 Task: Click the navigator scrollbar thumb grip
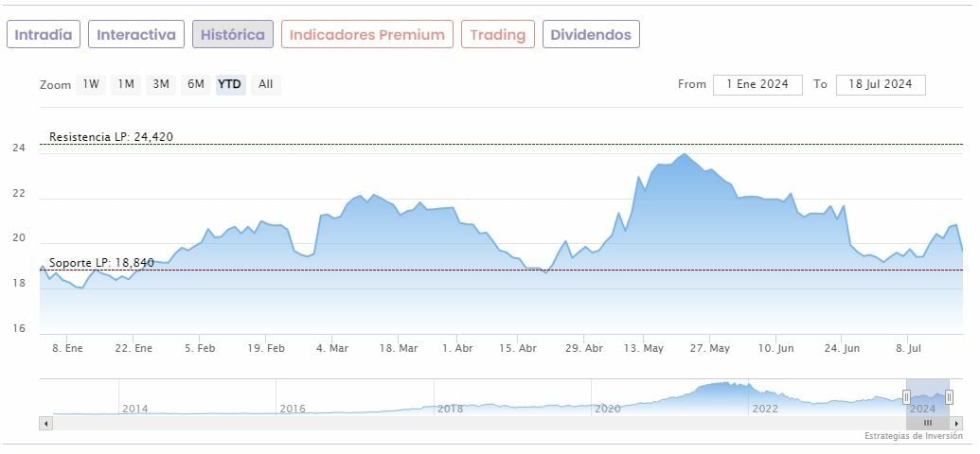point(928,423)
